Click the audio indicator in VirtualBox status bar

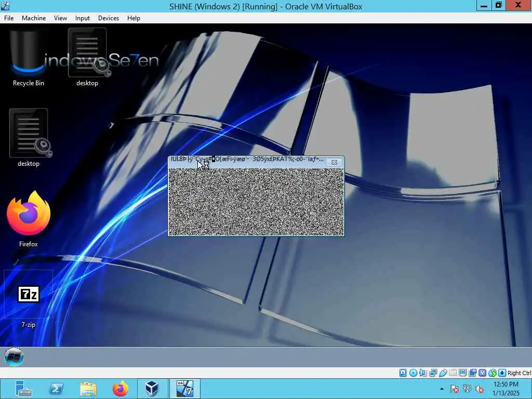423,373
